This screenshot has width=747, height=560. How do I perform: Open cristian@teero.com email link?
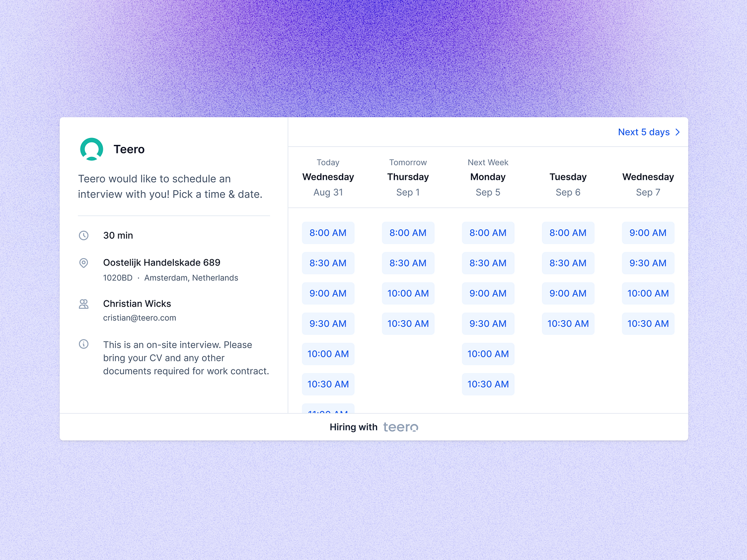140,318
